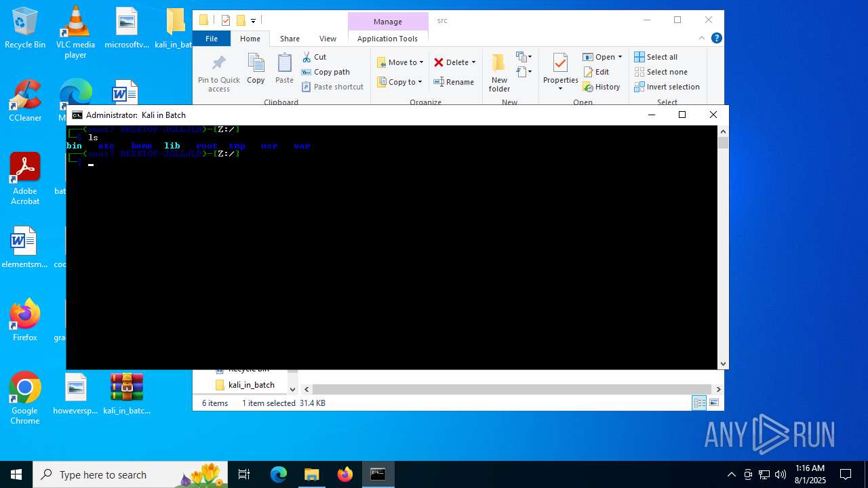
Task: Click File Explorer in taskbar
Action: point(311,474)
